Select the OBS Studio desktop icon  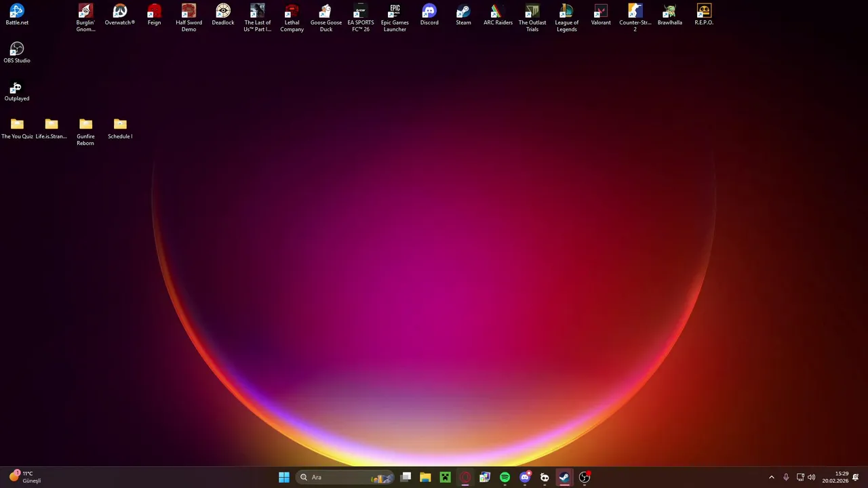(x=17, y=53)
